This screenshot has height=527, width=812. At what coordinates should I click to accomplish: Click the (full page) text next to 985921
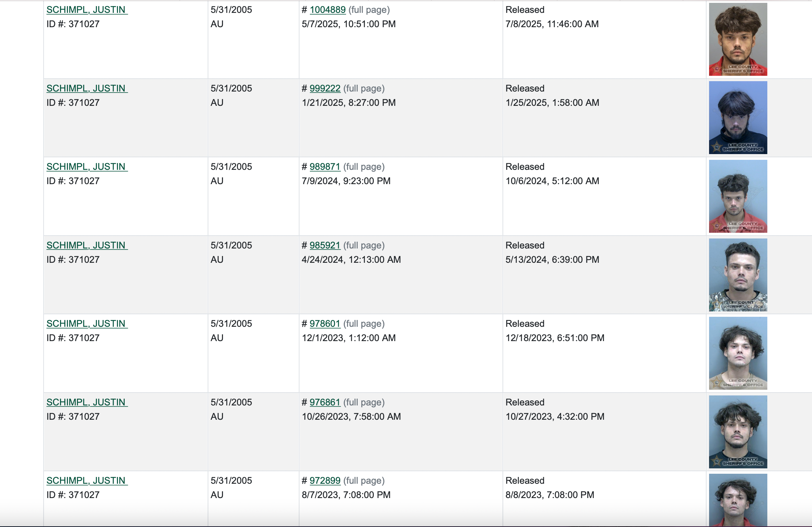click(364, 245)
